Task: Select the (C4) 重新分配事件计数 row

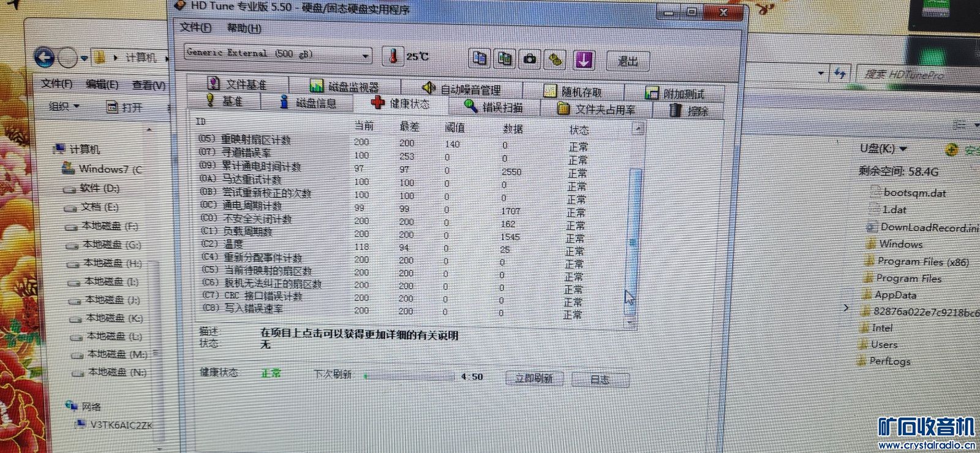Action: click(414, 259)
